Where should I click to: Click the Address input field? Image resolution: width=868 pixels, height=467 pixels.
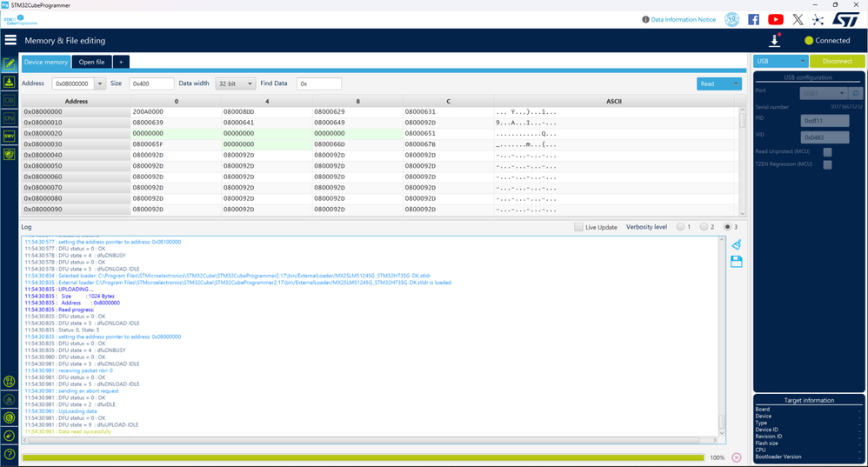(73, 83)
